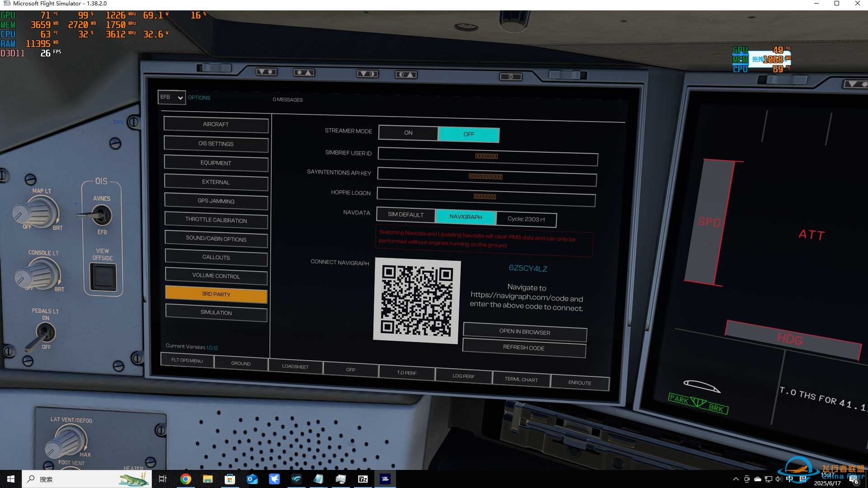Image resolution: width=868 pixels, height=488 pixels.
Task: Switch to GROUND tab
Action: [x=241, y=363]
